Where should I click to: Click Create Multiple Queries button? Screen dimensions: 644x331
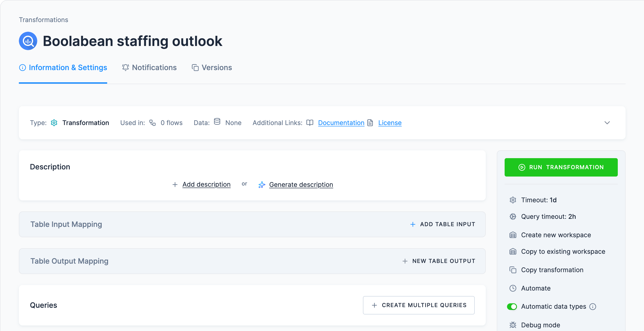tap(419, 305)
